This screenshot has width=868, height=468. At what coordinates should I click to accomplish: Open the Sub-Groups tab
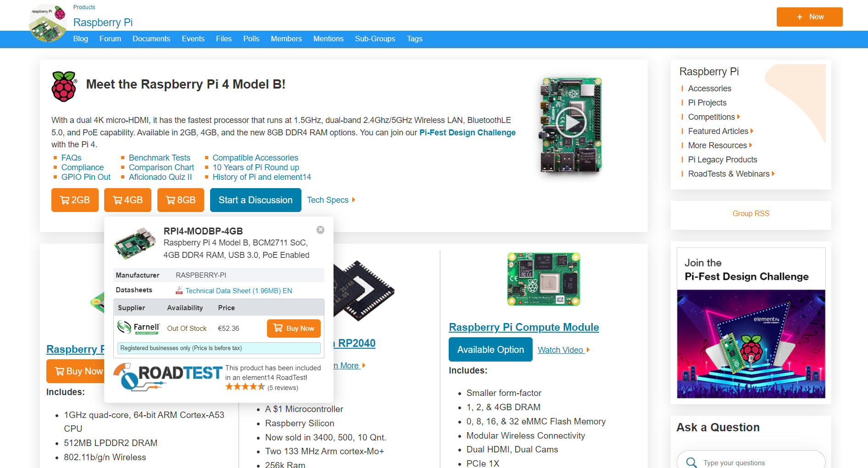click(375, 39)
